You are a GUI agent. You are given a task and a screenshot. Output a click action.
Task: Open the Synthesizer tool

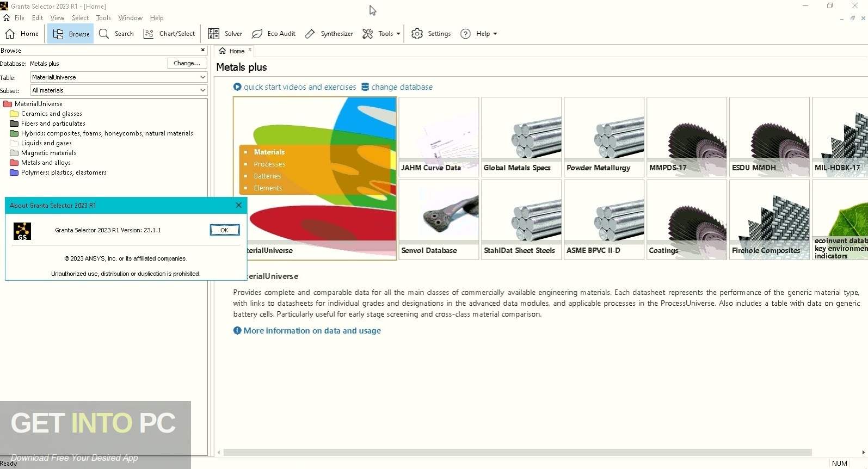(329, 34)
